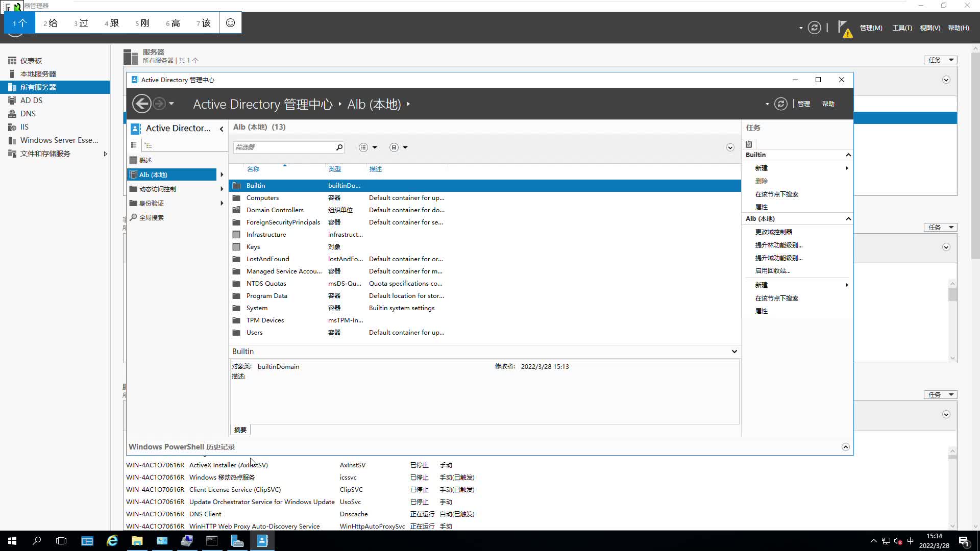Expand the Windows PowerShell history panel
Viewport: 980px width, 551px height.
pos(845,447)
